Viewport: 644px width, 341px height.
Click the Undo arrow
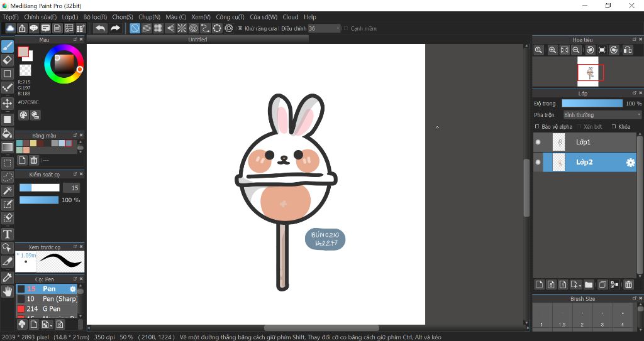(100, 28)
